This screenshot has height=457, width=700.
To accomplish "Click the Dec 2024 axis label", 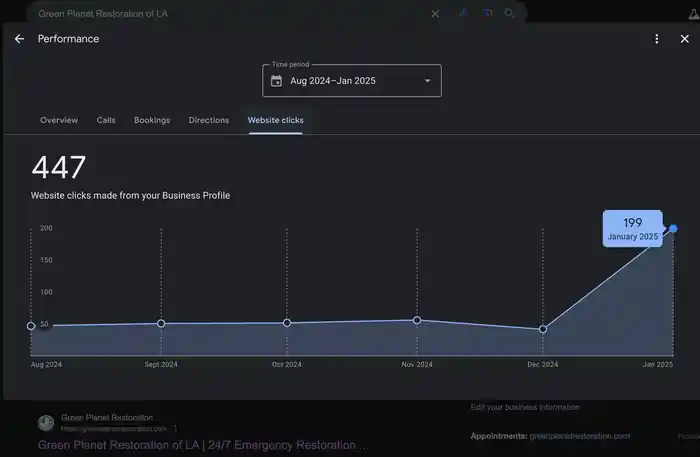I will 542,364.
